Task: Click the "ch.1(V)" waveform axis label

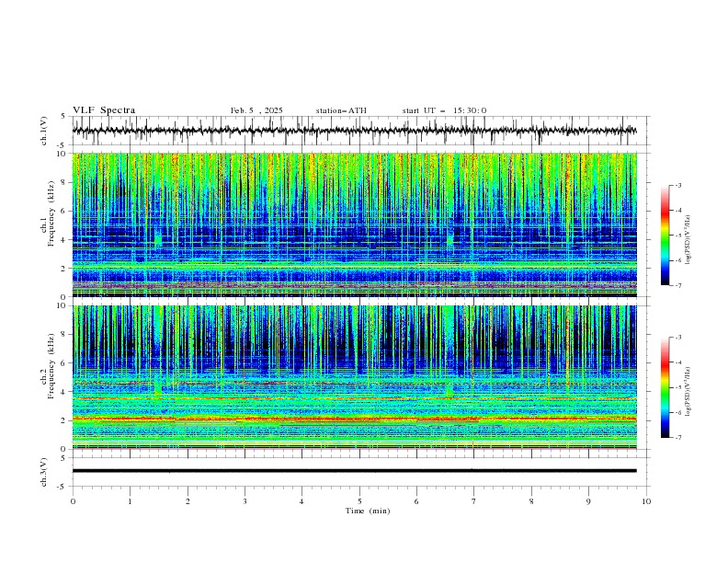Action: pyautogui.click(x=44, y=131)
